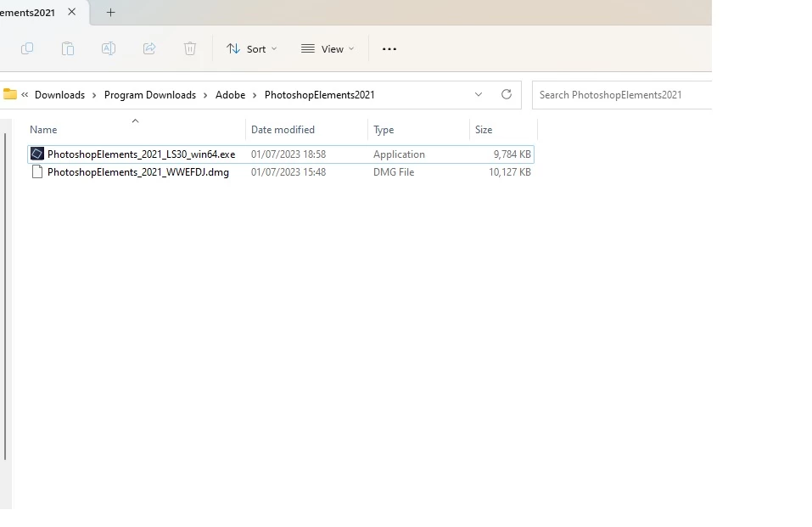Click the folder icon in address bar
The image size is (812, 527).
[10, 94]
